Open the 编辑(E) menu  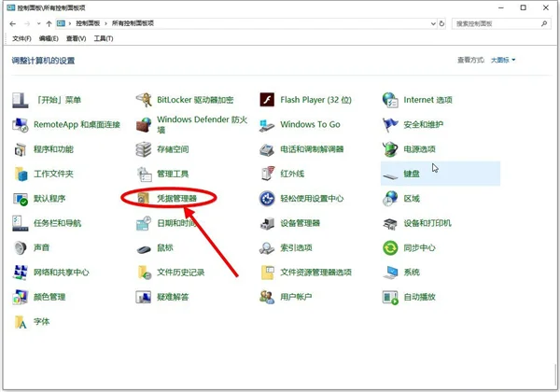[x=49, y=38]
